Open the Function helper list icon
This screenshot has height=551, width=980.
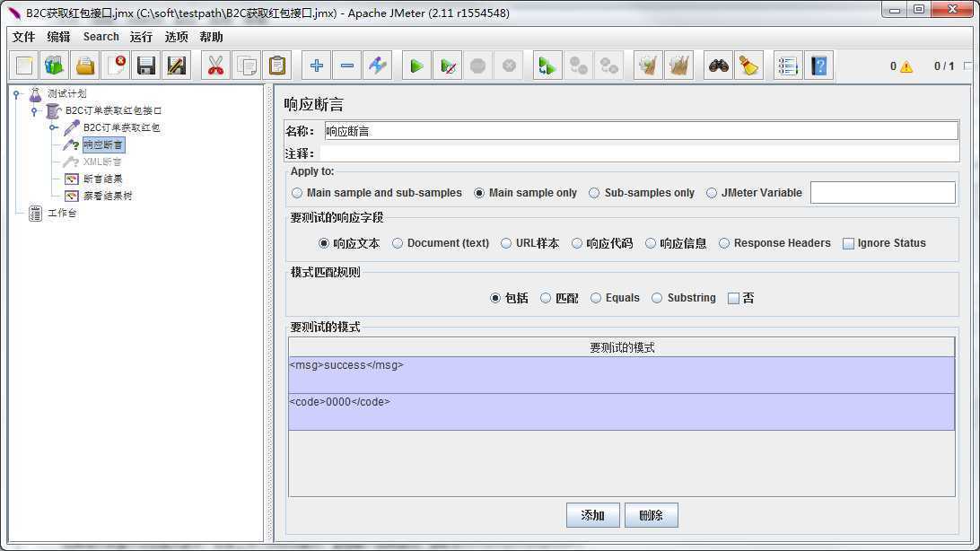[788, 66]
